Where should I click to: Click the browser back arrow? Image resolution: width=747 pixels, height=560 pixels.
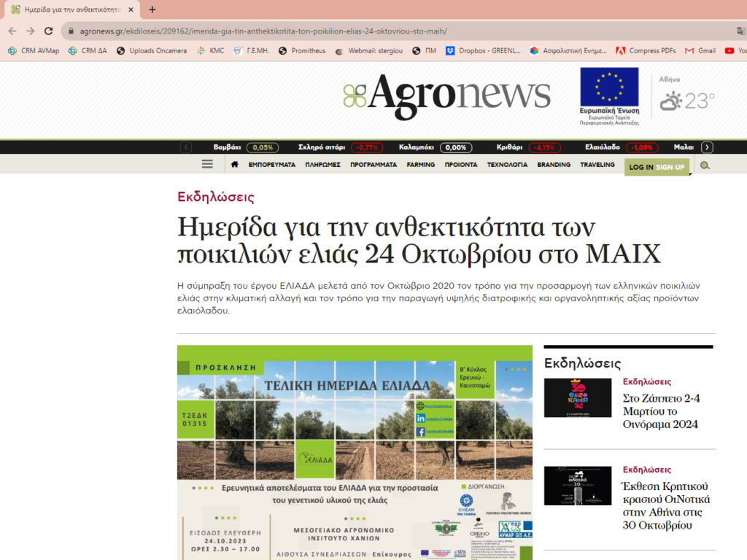(12, 31)
